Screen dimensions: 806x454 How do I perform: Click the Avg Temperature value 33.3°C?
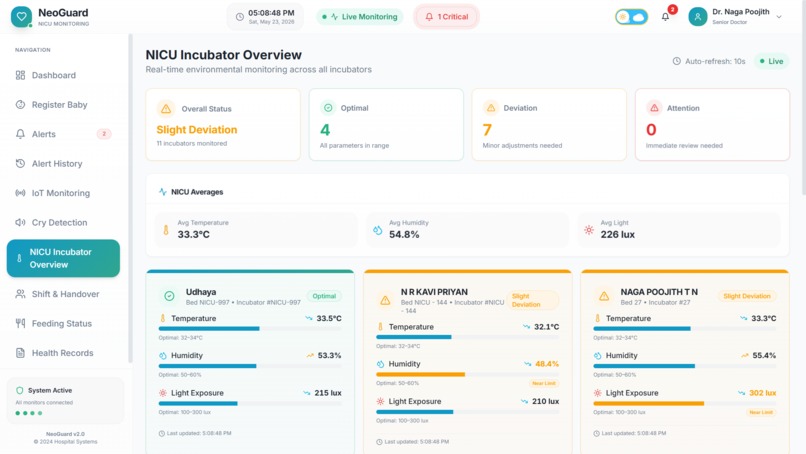pos(194,234)
